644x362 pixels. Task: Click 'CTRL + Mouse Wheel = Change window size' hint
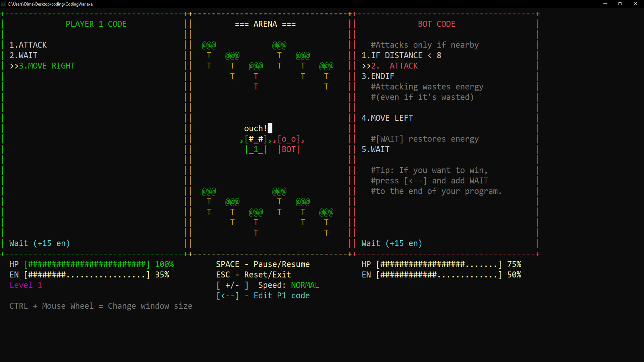(x=101, y=306)
